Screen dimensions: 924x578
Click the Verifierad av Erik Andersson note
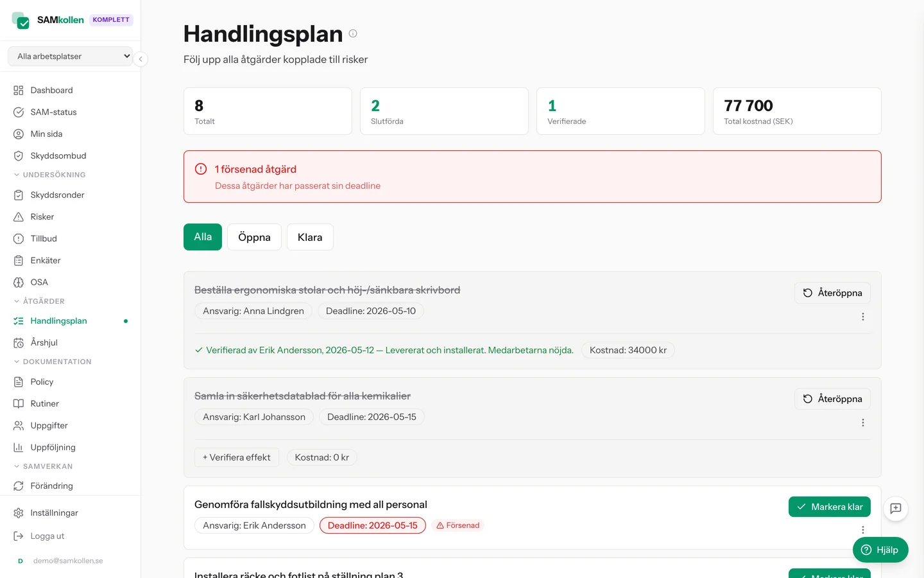pos(384,350)
